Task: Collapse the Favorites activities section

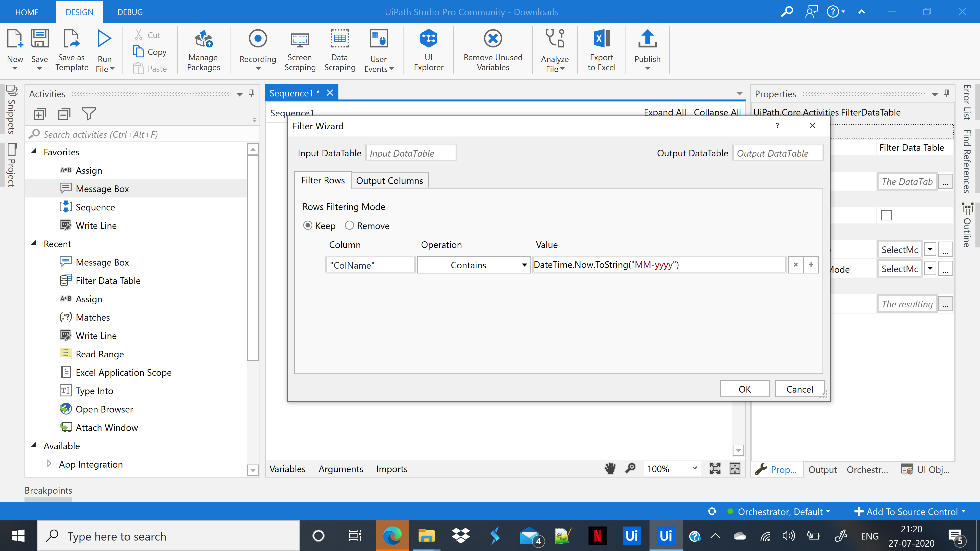Action: pos(34,152)
